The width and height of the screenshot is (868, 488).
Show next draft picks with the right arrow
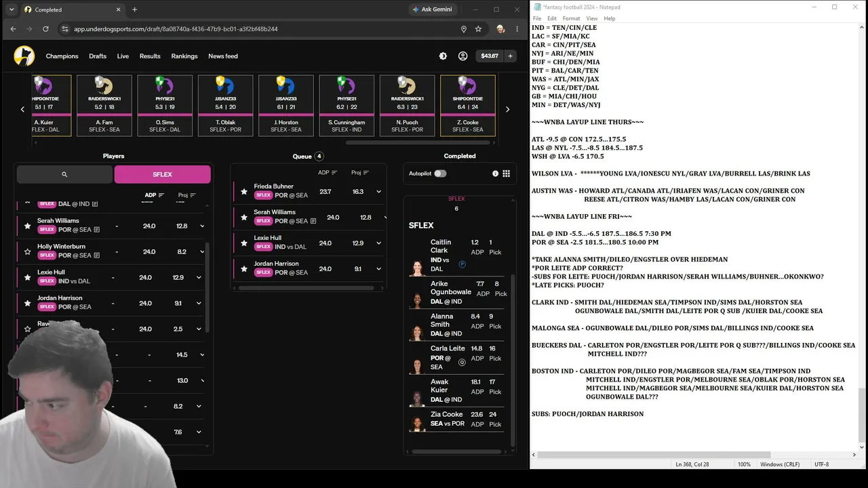[x=507, y=109]
